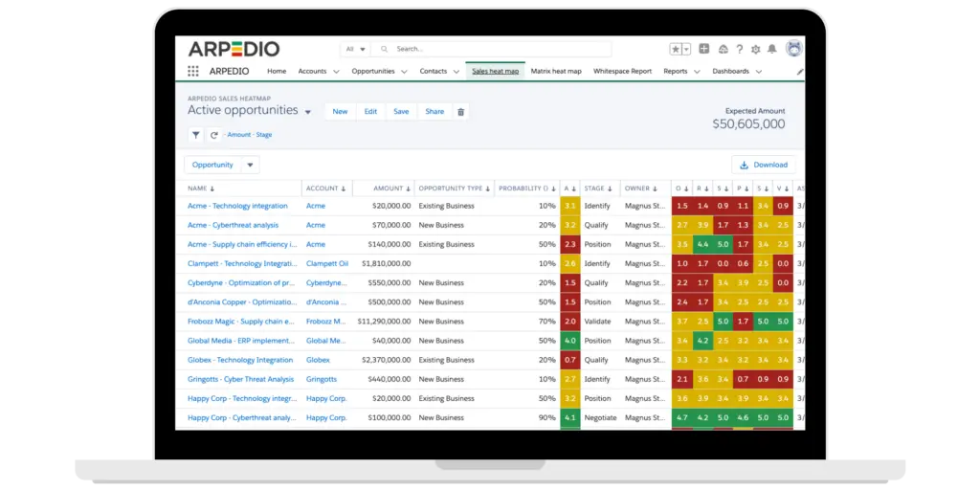Go to the Home tab

[277, 71]
